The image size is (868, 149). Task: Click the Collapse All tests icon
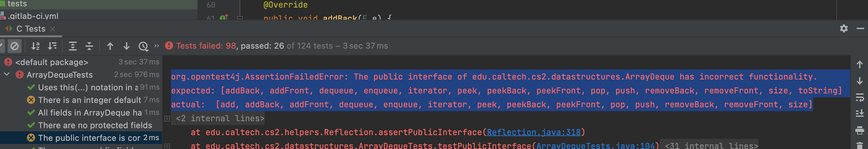89,46
